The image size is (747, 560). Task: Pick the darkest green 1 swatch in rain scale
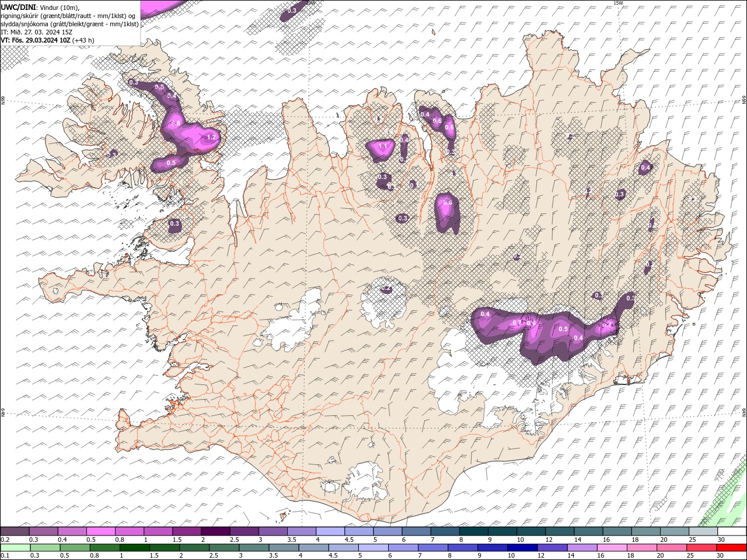tap(134, 548)
